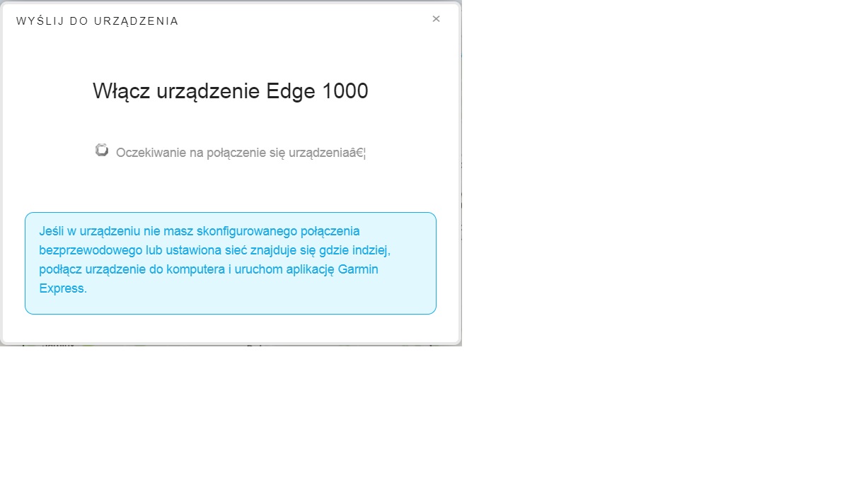The width and height of the screenshot is (849, 504).
Task: Click the words uruchom aplikację in the info box
Action: tap(288, 269)
